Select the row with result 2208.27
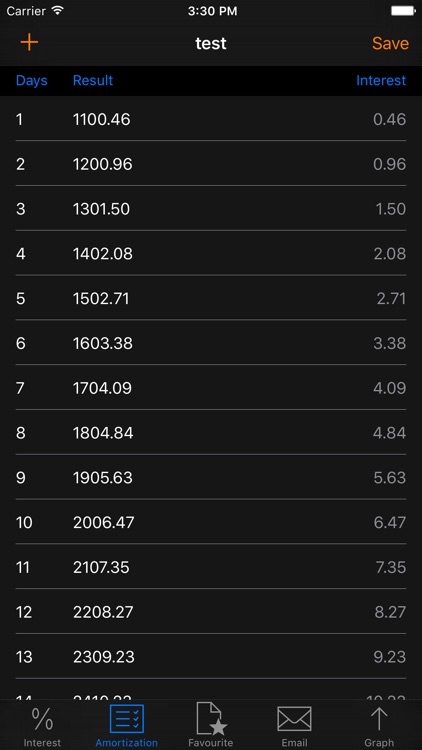The width and height of the screenshot is (422, 750). 211,612
